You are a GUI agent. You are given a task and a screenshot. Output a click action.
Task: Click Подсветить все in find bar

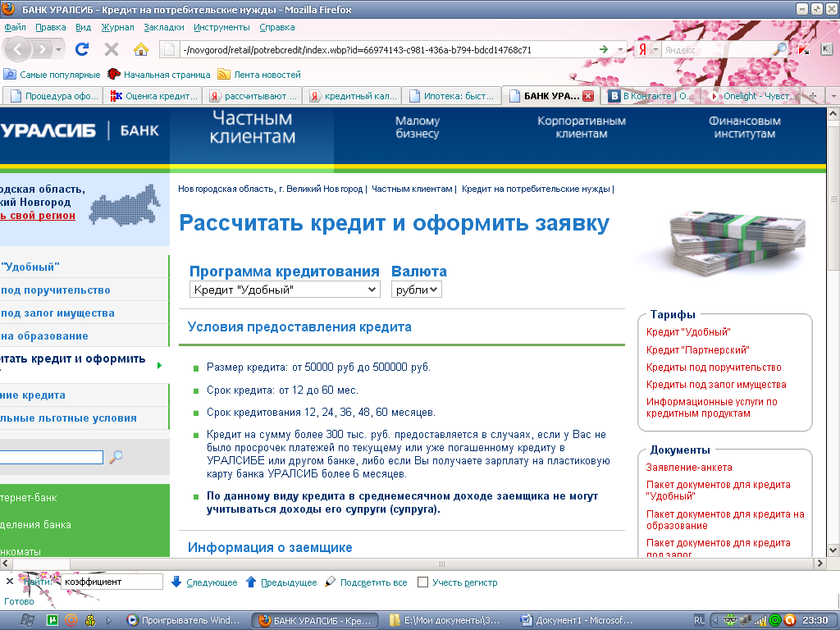pos(373,582)
